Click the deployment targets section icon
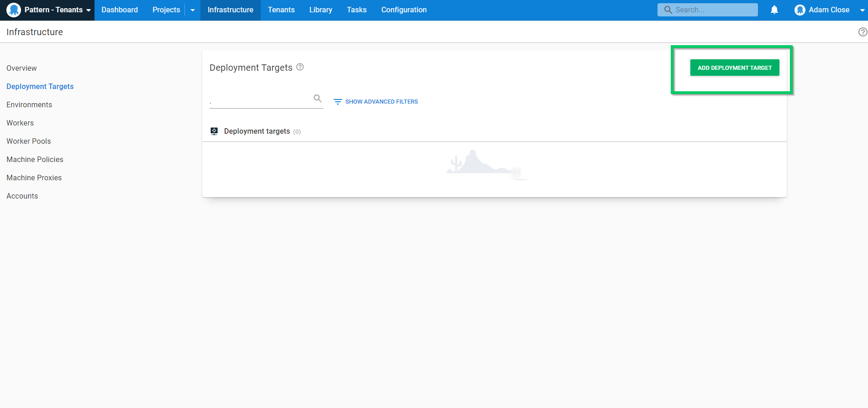This screenshot has width=868, height=408. coord(214,131)
